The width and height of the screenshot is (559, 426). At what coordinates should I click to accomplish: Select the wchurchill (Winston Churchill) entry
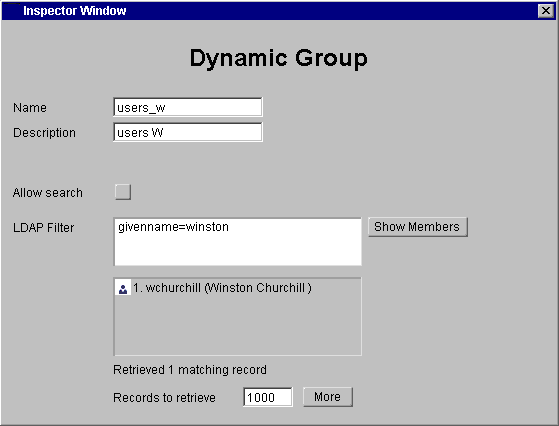(222, 288)
